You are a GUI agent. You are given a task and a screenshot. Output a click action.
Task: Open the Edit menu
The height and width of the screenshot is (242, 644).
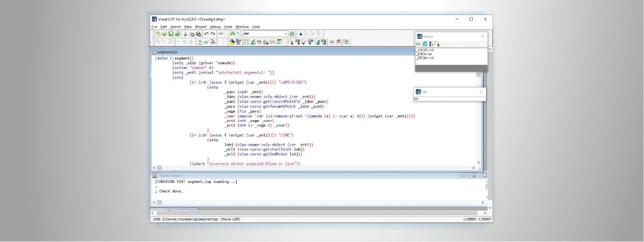[x=163, y=27]
